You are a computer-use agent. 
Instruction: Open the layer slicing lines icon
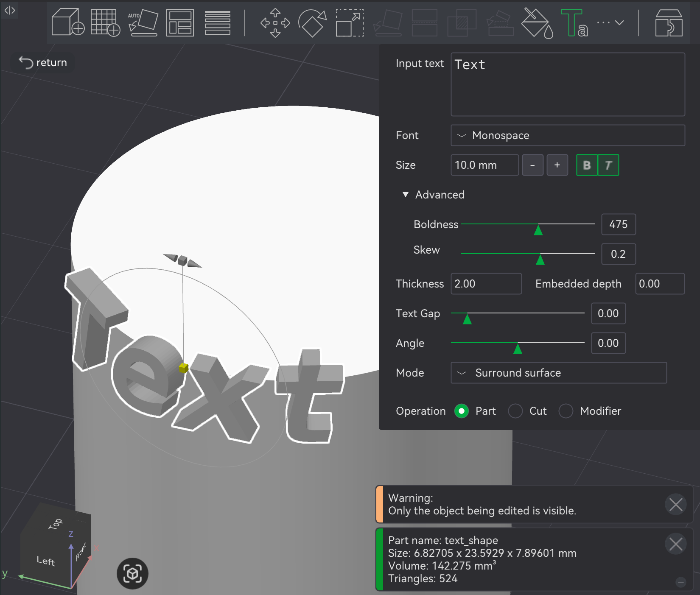(x=218, y=22)
